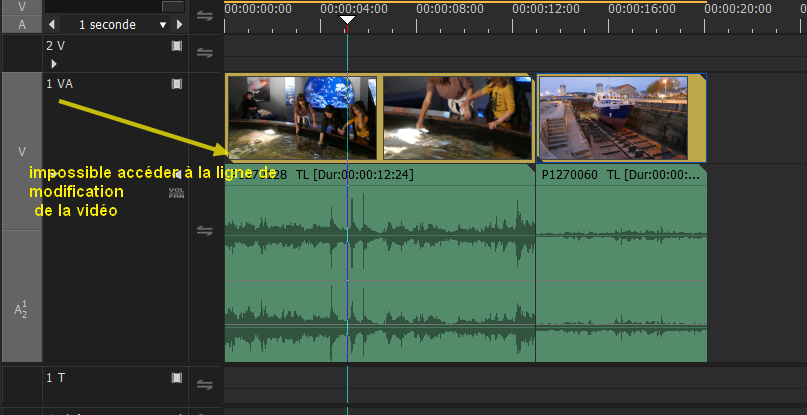This screenshot has width=807, height=415.
Task: Click the film icon on 1 T track
Action: tap(177, 378)
